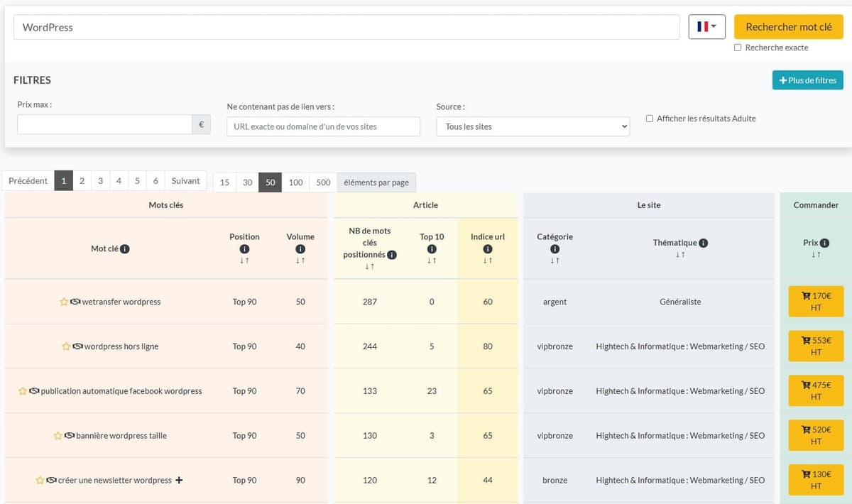Click the star icon beside wordpress hors ligne
The width and height of the screenshot is (852, 504).
coord(66,346)
